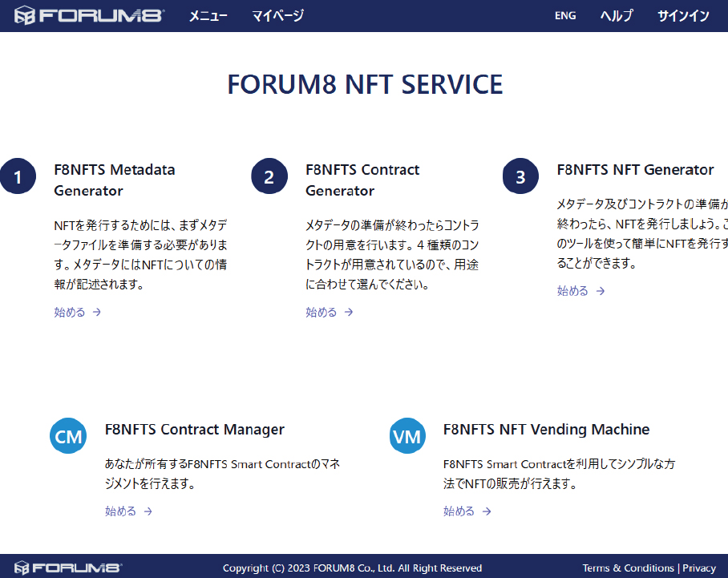Click 始める under Contract Manager
The width and height of the screenshot is (728, 578).
(128, 511)
